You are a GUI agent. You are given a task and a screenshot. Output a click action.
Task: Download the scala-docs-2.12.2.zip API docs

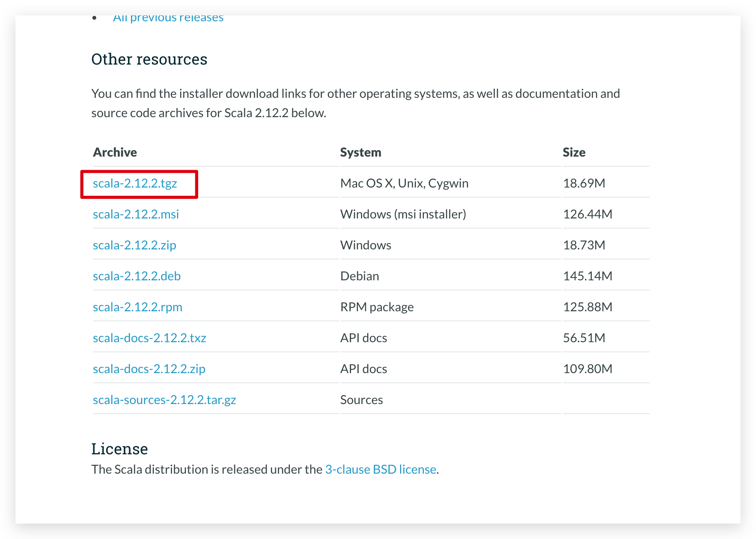[x=149, y=368]
